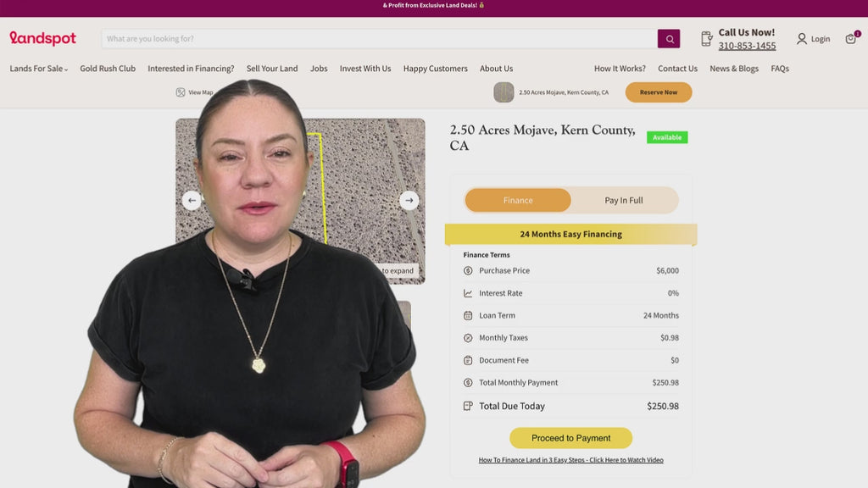Screen dimensions: 868x488
Task: Open the Gold Rush Club menu item
Action: click(108, 69)
